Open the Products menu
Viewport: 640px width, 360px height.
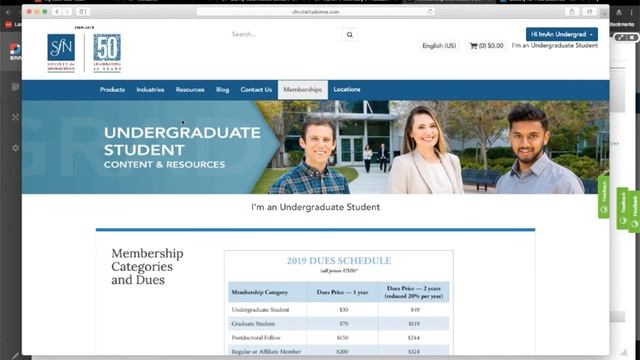(x=112, y=90)
